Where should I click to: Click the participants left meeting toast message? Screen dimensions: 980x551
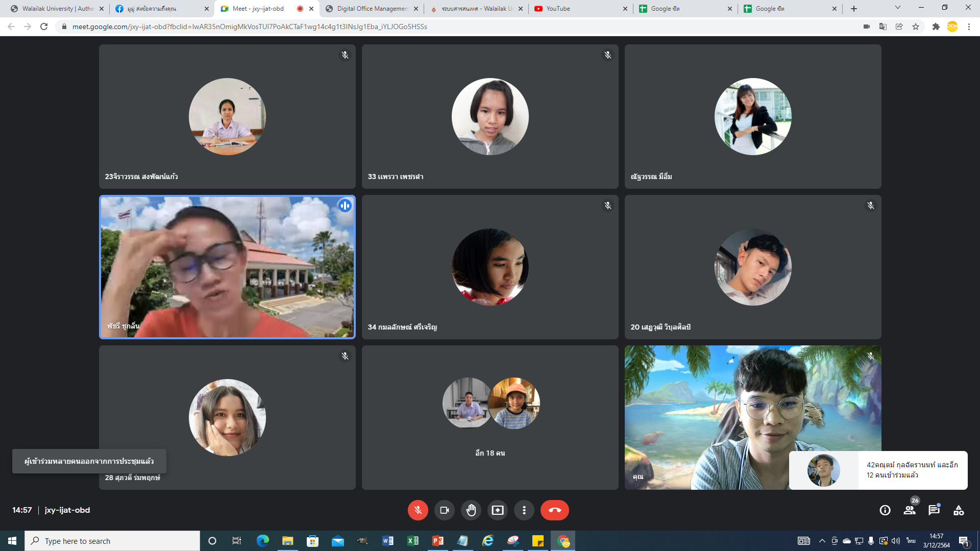[89, 461]
